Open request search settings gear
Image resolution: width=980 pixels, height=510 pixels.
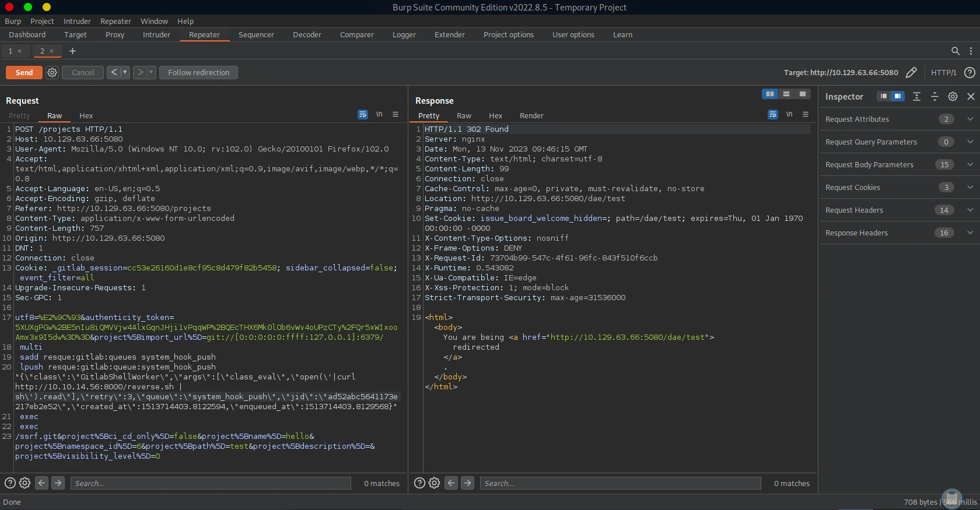click(24, 483)
